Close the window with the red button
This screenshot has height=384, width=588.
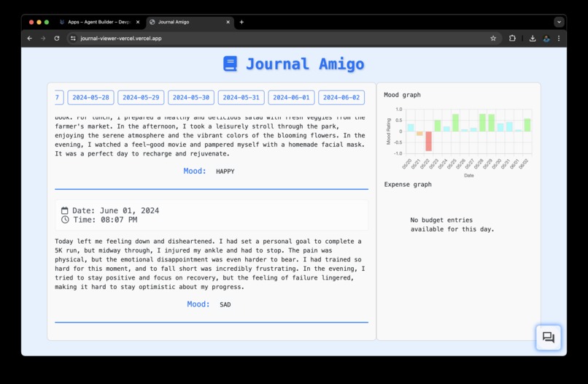click(31, 22)
